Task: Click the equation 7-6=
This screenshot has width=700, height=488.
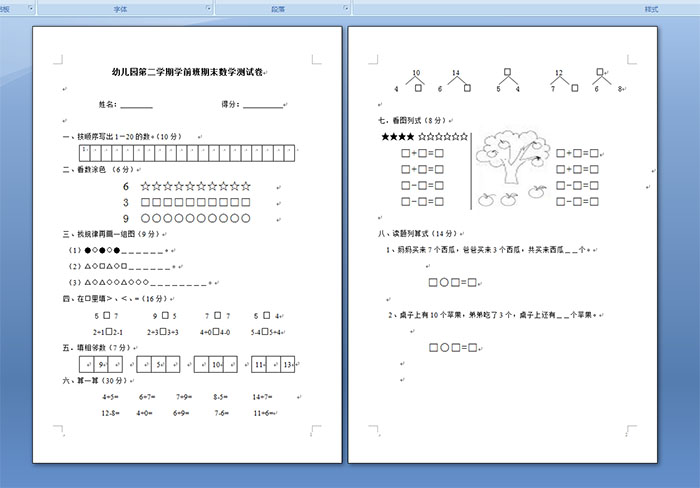Action: click(x=221, y=413)
